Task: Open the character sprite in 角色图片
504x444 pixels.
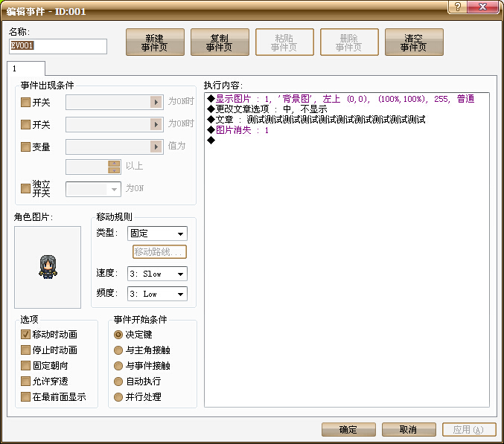Action: tap(48, 267)
